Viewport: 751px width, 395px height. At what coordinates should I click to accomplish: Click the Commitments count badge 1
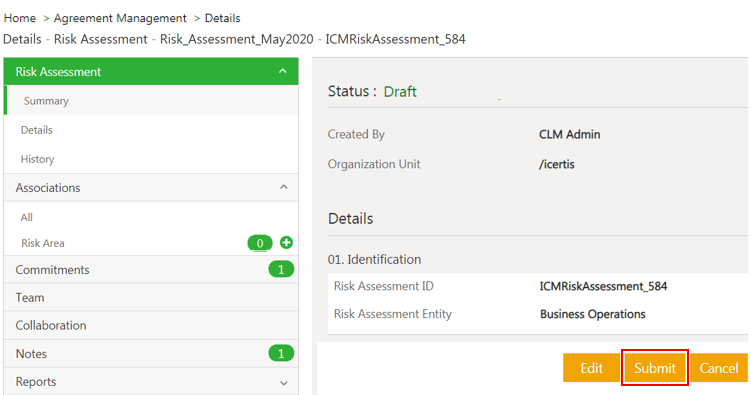[x=281, y=270]
